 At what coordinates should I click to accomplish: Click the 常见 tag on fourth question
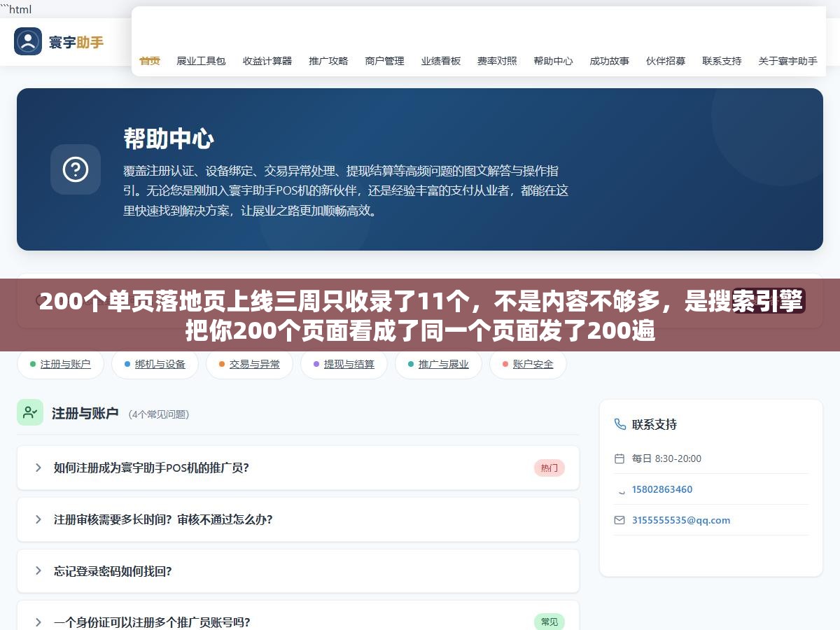(549, 622)
